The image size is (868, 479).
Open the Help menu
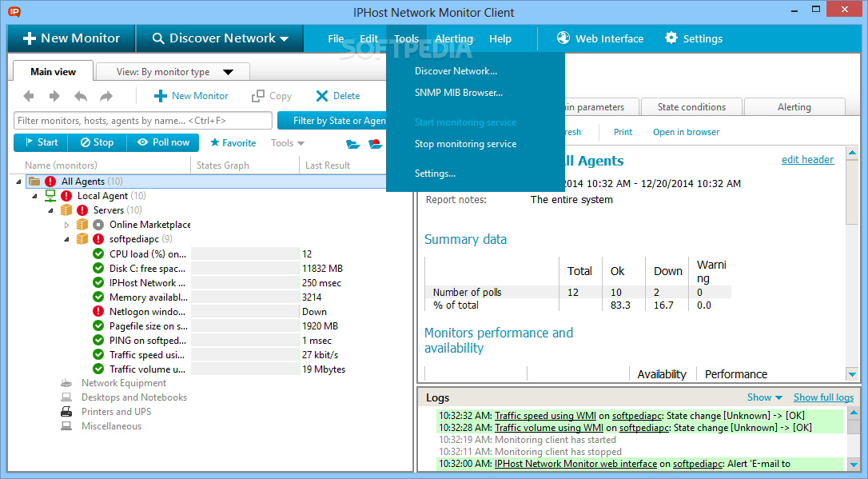500,38
